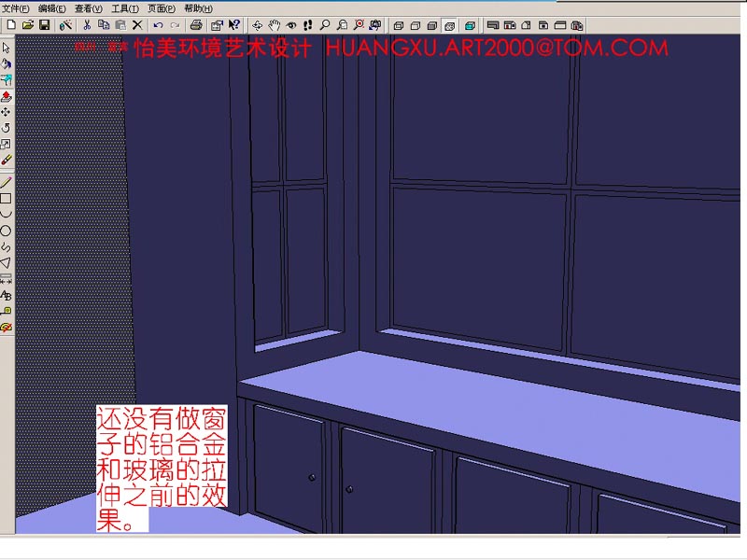Select the Paint Bucket tool
747x560 pixels.
[x=7, y=63]
